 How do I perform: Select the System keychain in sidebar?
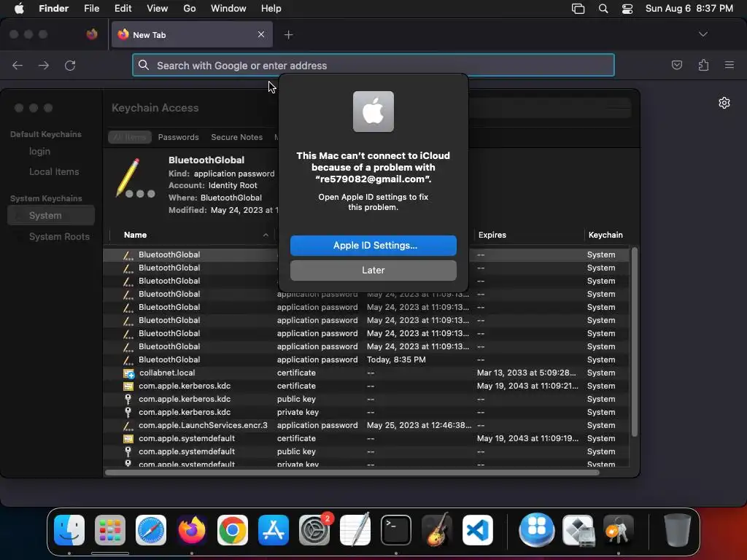pyautogui.click(x=51, y=215)
